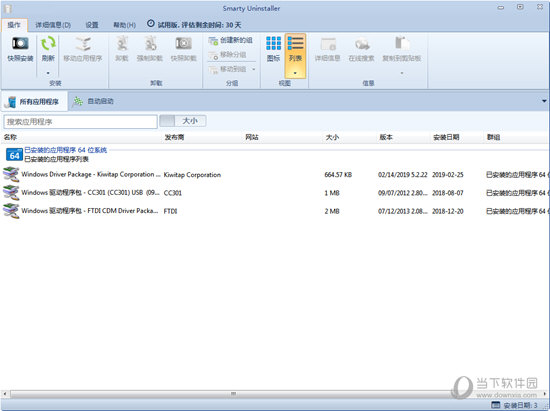
Task: Sort by 发布商 column header
Action: pyautogui.click(x=174, y=137)
